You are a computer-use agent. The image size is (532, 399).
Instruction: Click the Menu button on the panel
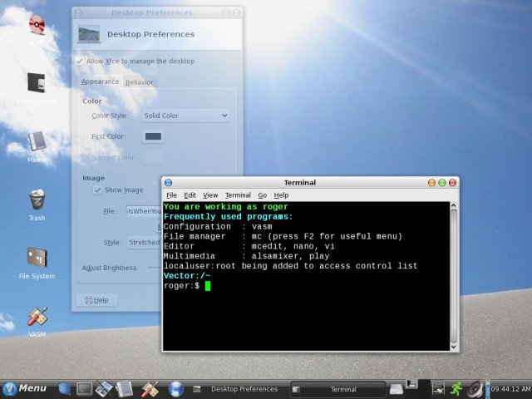point(25,388)
